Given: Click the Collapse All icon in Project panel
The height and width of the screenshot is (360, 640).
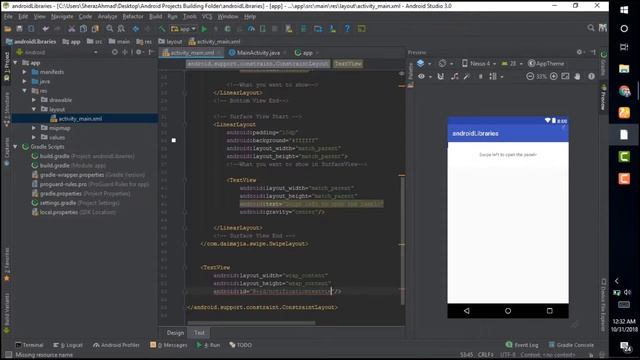Looking at the screenshot, I should [x=125, y=52].
